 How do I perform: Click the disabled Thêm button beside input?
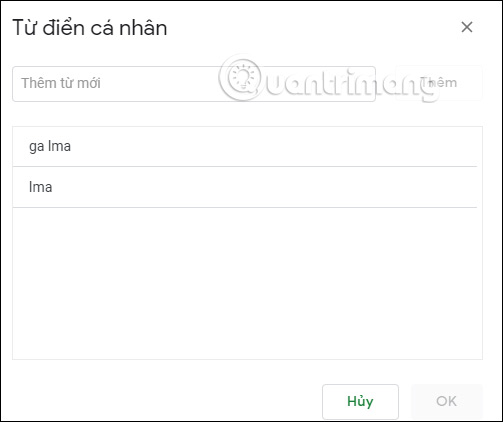(x=439, y=83)
